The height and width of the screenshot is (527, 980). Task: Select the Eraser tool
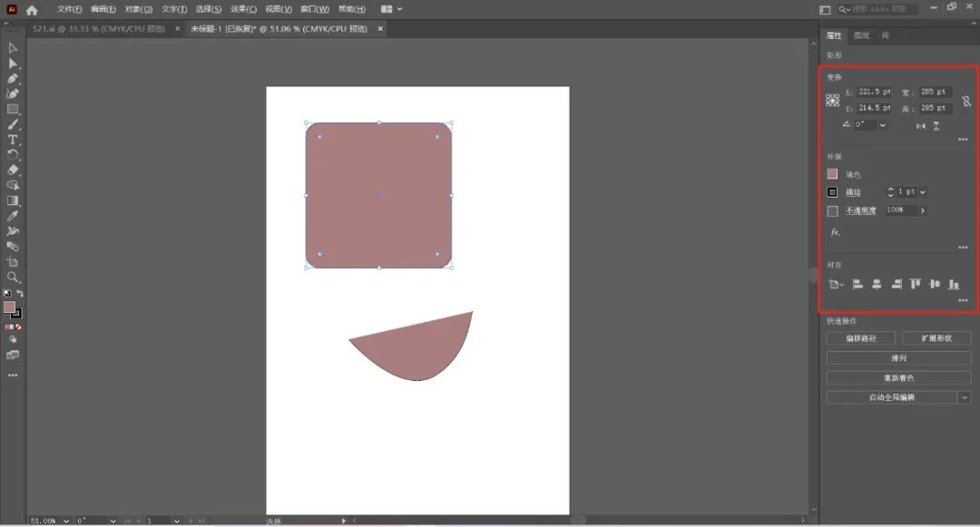click(13, 170)
